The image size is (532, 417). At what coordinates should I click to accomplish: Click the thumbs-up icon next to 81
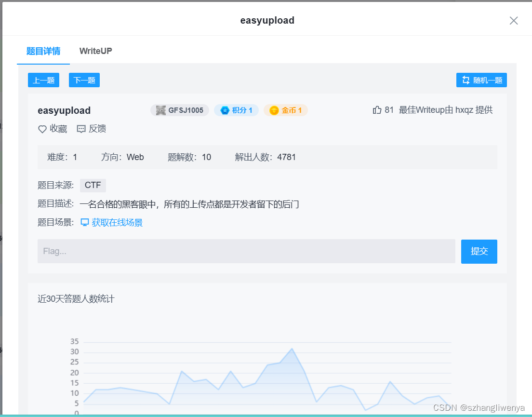(x=378, y=109)
